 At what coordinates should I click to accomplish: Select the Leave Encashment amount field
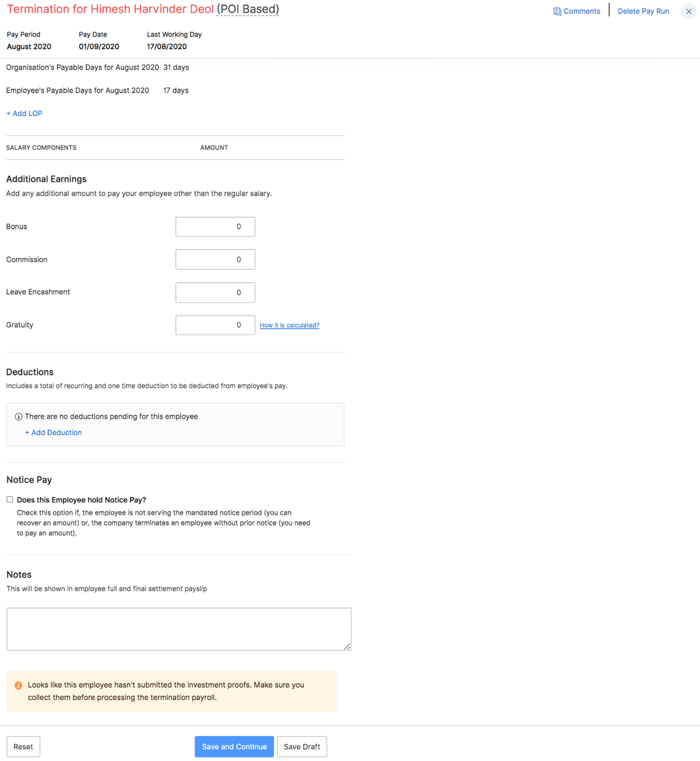click(x=215, y=292)
